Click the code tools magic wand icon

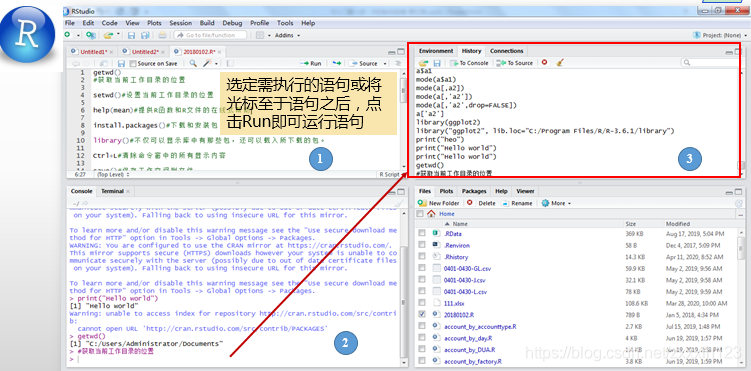(x=208, y=63)
